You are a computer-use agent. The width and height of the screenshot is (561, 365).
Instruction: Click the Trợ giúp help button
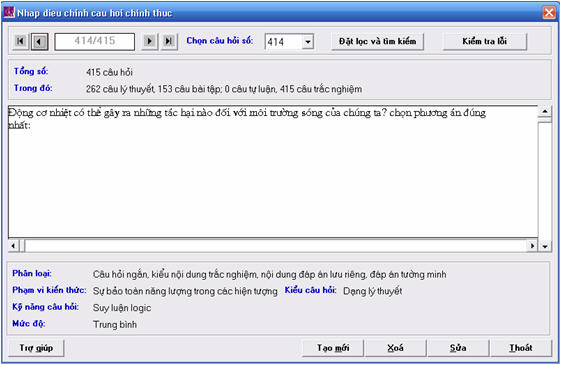pyautogui.click(x=36, y=348)
